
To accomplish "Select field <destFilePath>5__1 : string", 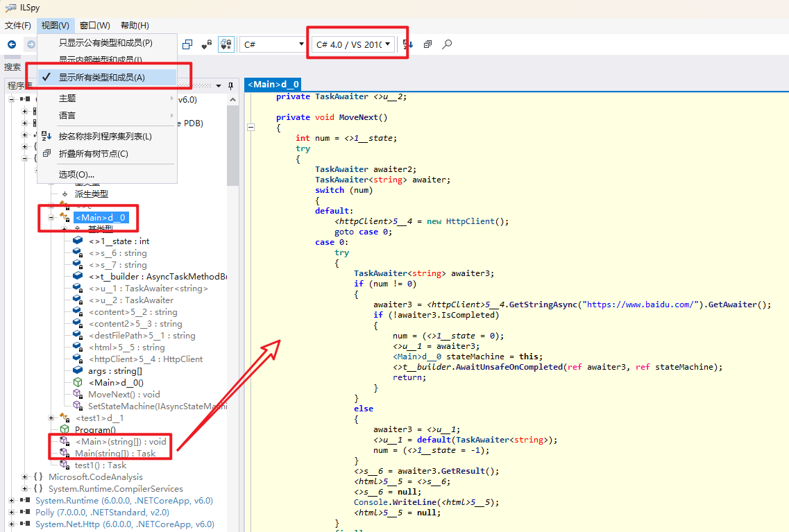I will pyautogui.click(x=142, y=336).
